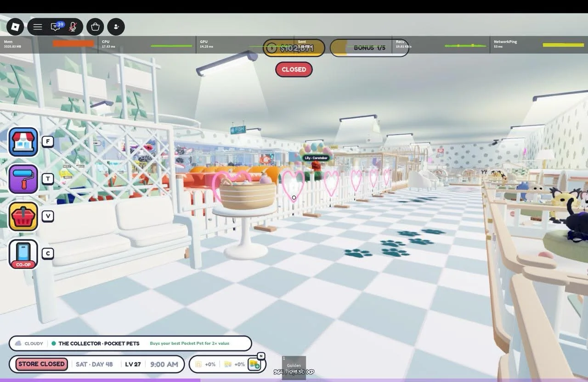Click the CLOUDY weather indicator
Viewport: 588px width, 382px height.
pos(30,343)
